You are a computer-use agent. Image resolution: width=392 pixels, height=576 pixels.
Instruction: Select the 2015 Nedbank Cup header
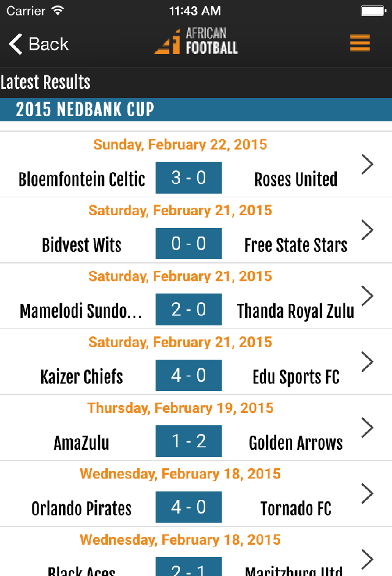(x=85, y=110)
